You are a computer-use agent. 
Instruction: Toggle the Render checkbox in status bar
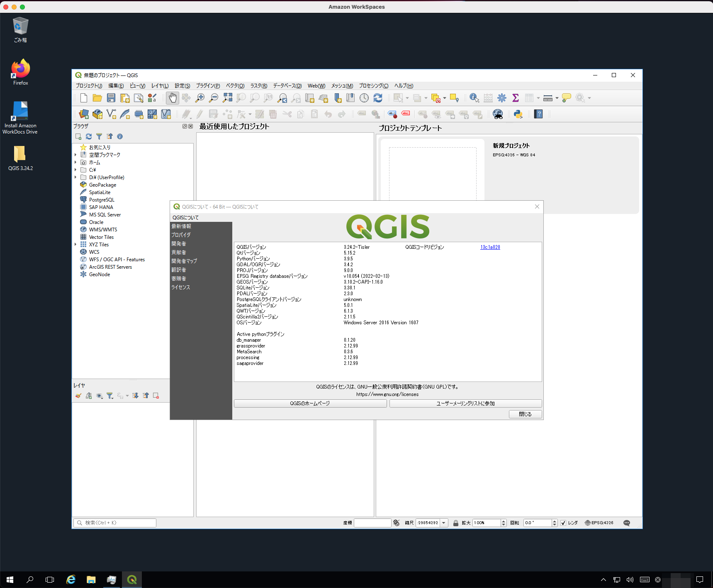coord(563,523)
